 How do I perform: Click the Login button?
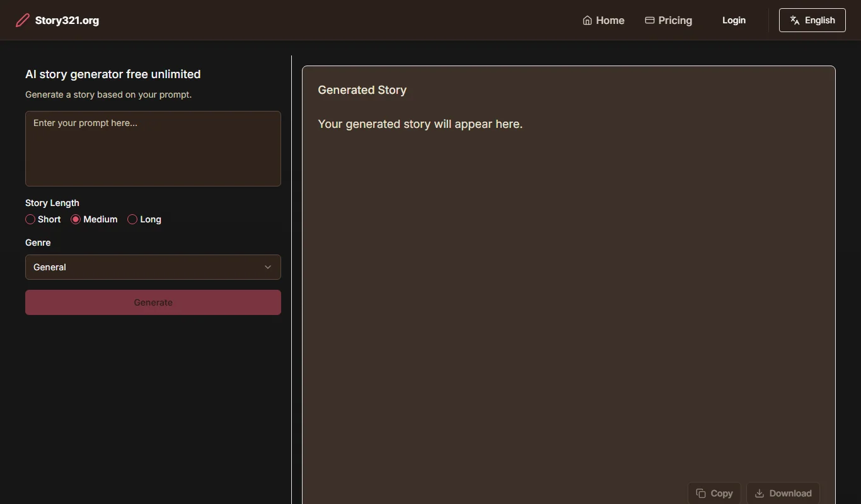[734, 20]
